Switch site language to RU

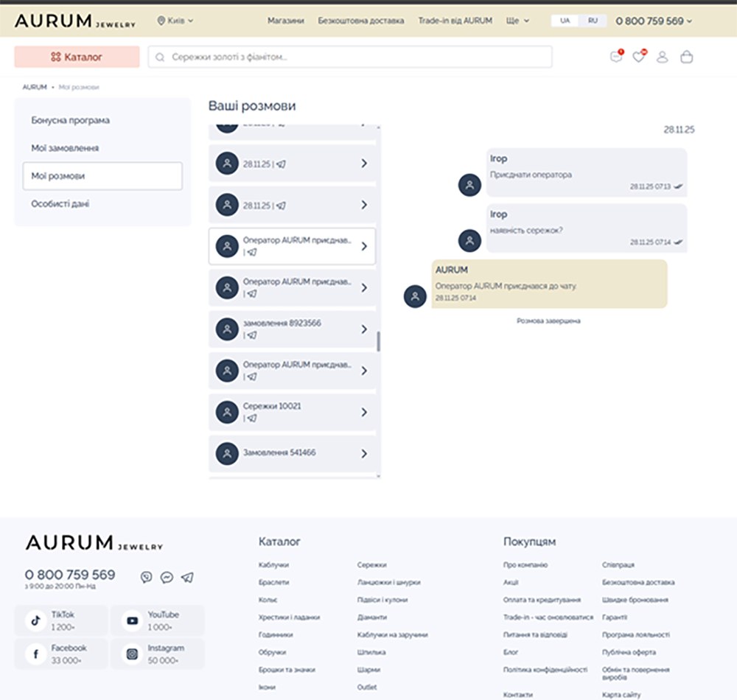593,21
